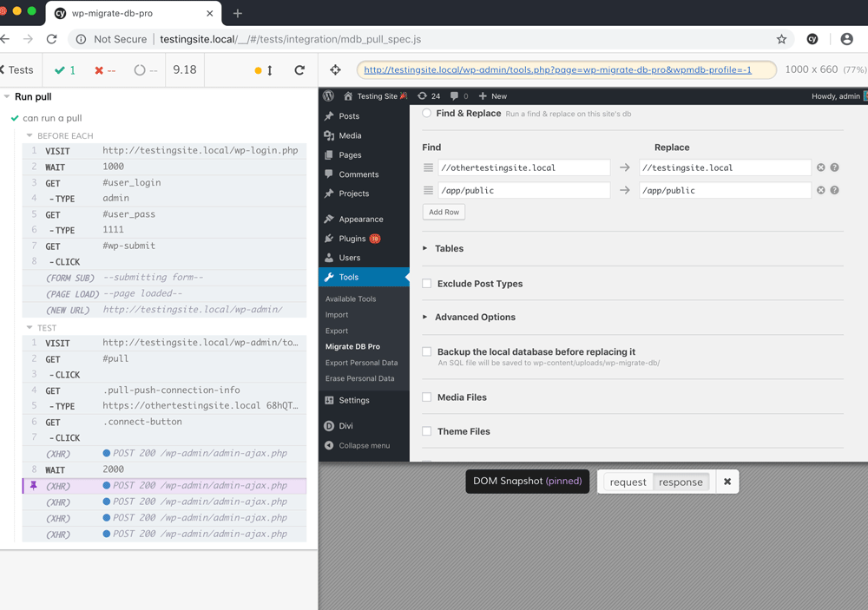Switch to the response tab in snapshot controls
Screen dimensions: 868x610
681,481
